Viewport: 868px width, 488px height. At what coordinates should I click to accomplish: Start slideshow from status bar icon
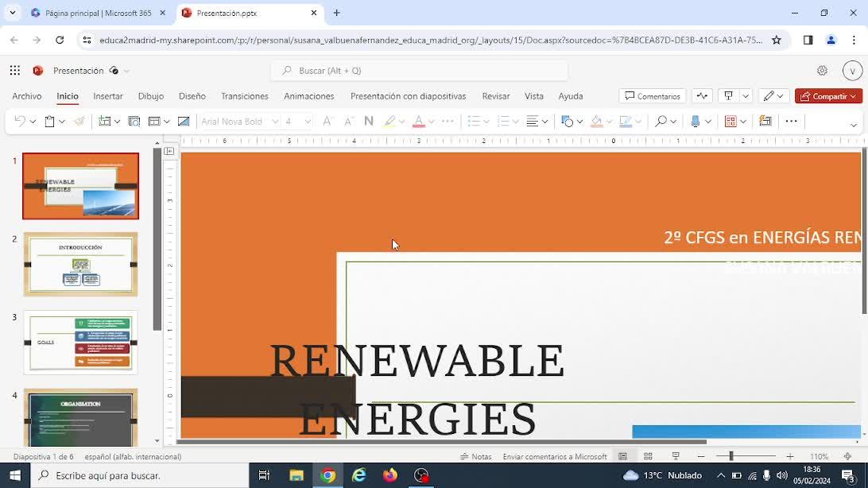676,456
